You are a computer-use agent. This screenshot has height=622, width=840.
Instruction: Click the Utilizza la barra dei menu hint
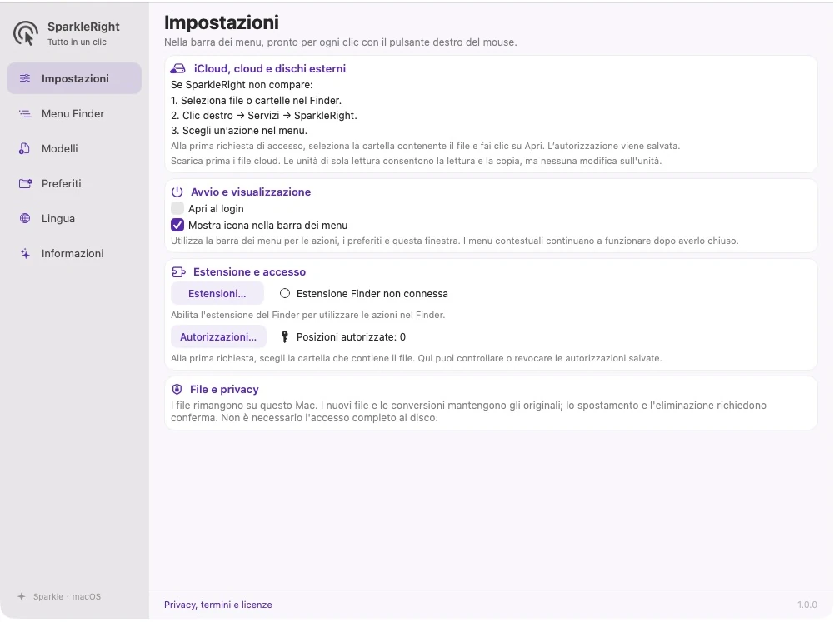click(455, 241)
